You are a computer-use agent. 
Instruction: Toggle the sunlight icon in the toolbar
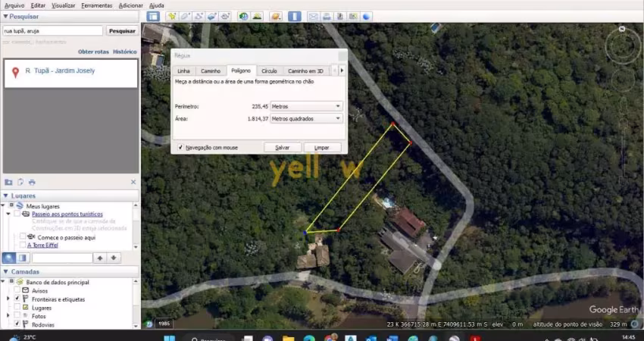click(x=257, y=16)
